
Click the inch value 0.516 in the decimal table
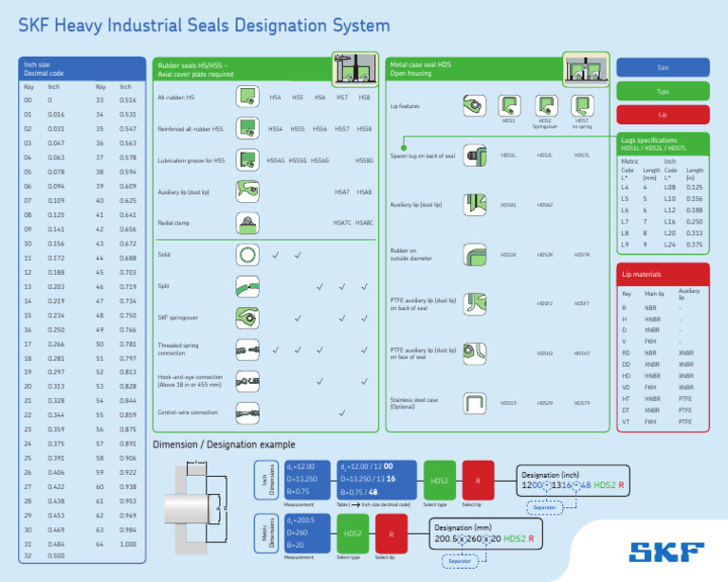128,100
